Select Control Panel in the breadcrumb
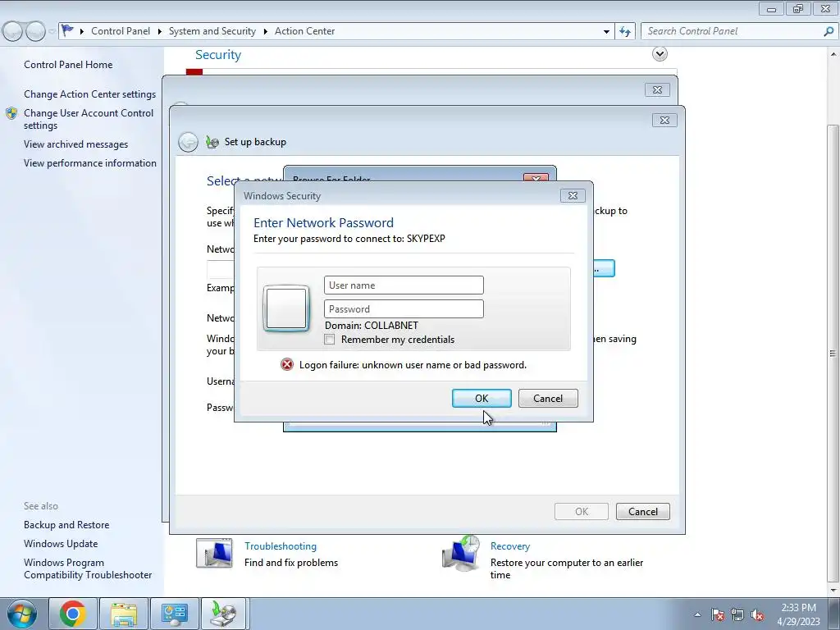This screenshot has height=630, width=840. point(121,31)
